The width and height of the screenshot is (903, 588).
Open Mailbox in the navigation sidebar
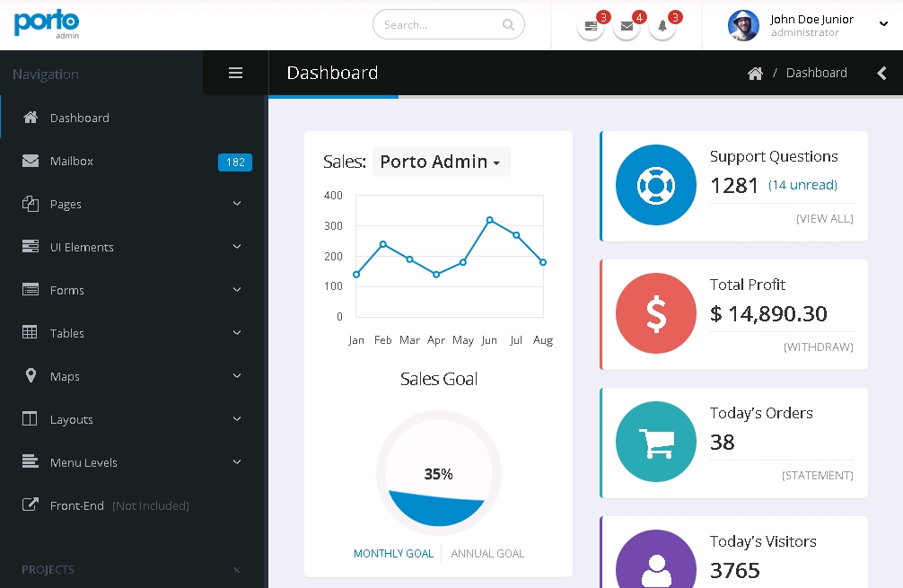tap(72, 162)
